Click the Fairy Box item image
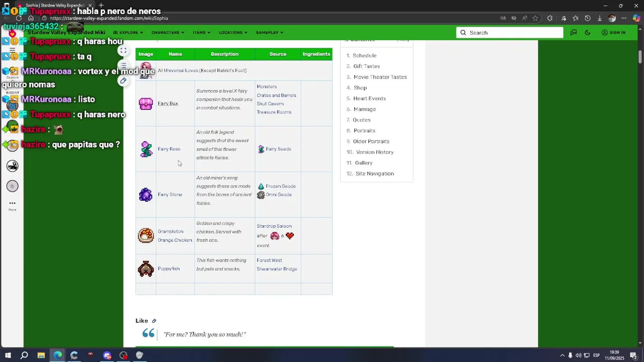 coord(146,104)
